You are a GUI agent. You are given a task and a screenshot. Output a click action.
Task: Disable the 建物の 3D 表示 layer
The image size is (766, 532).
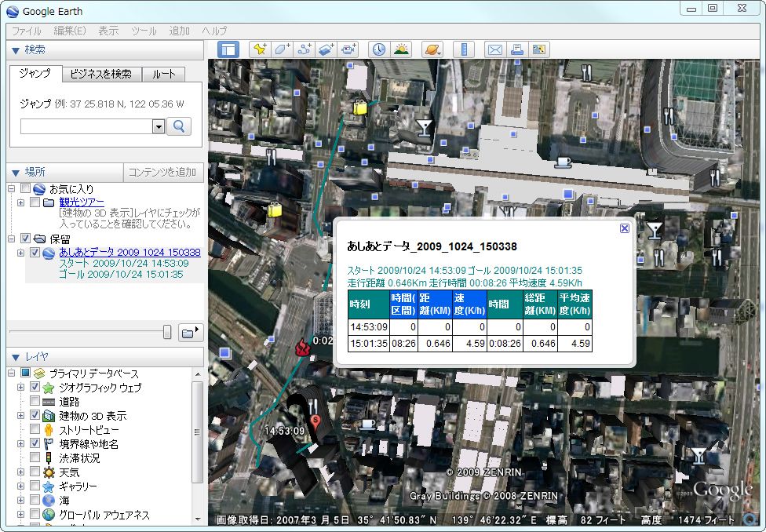click(x=35, y=415)
